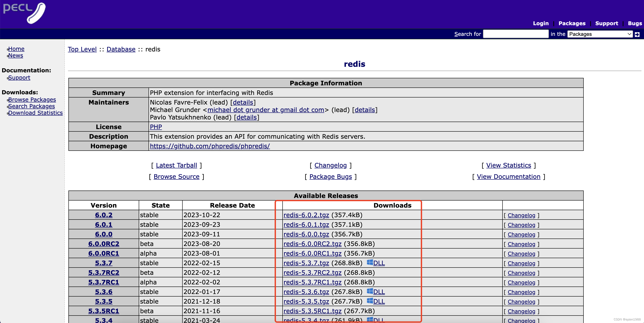Expand the Database breadcrumb category

(x=121, y=49)
